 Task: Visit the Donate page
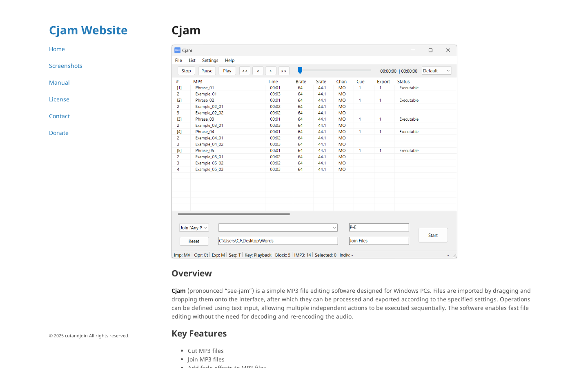click(x=59, y=133)
